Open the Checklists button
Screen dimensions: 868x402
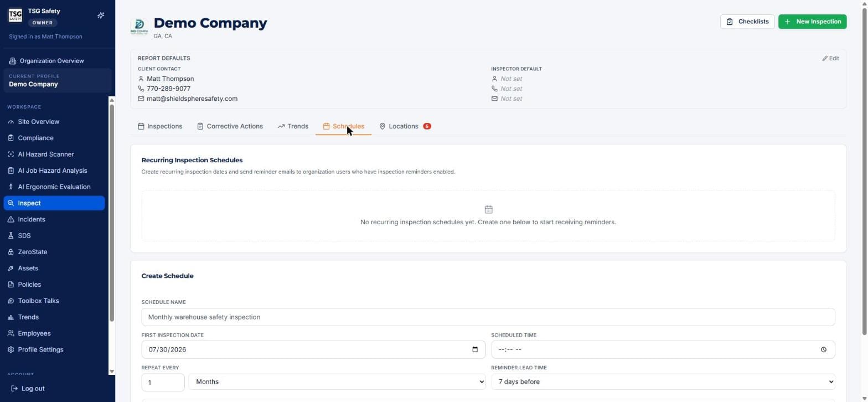pos(747,22)
